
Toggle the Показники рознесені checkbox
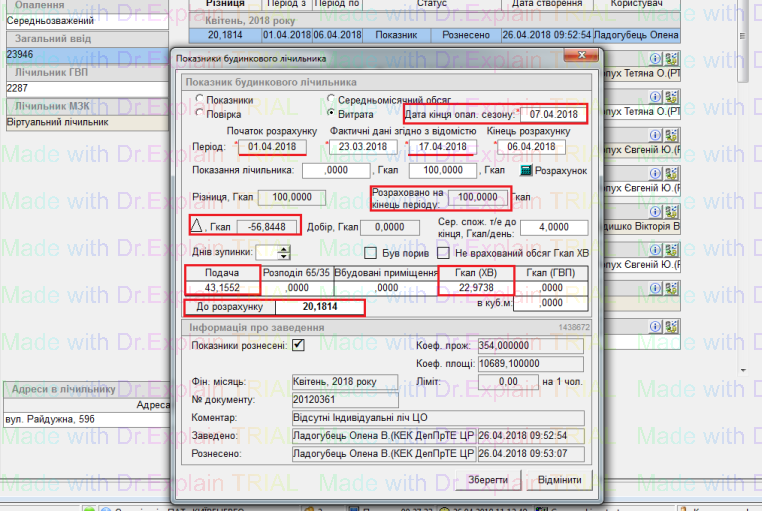pos(298,346)
